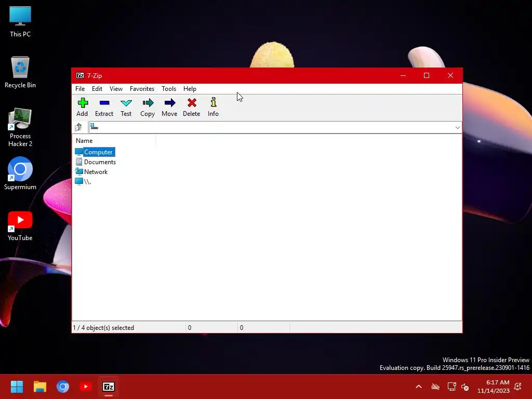532x399 pixels.
Task: Select YouTube desktop shortcut
Action: tap(20, 225)
